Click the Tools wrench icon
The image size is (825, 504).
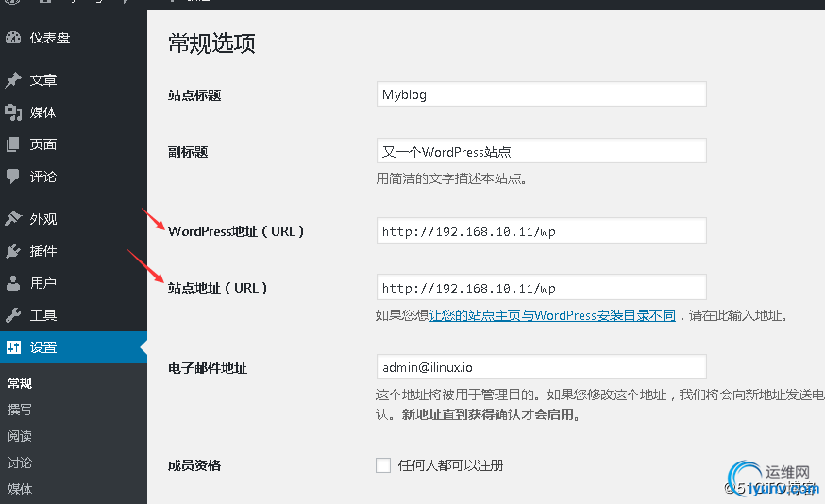13,315
